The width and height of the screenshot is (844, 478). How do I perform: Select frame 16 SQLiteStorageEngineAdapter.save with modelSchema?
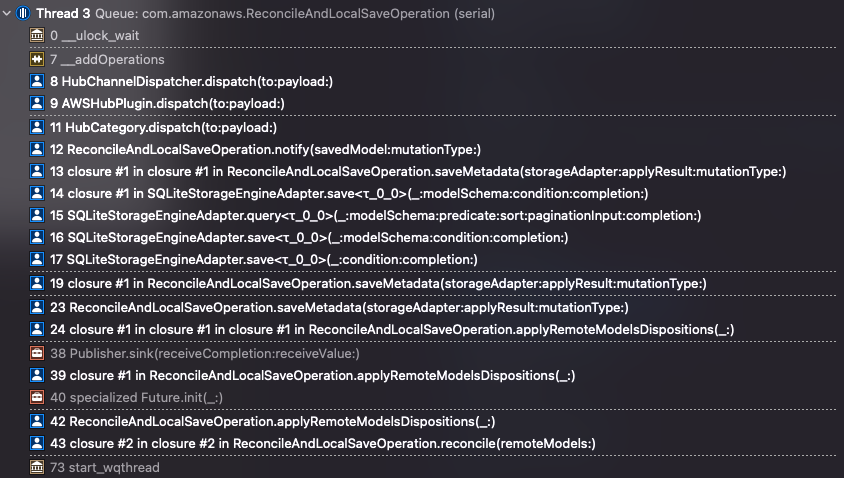click(309, 238)
